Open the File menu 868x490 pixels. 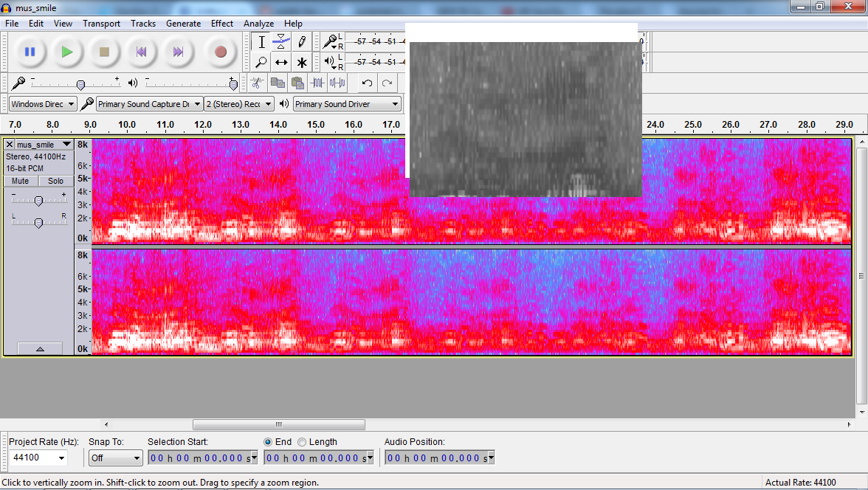[x=12, y=24]
